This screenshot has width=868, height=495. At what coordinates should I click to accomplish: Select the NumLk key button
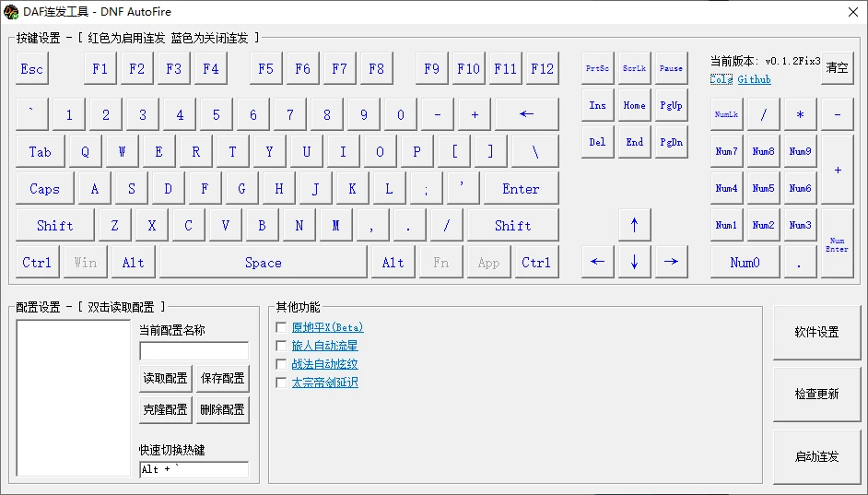pos(726,114)
